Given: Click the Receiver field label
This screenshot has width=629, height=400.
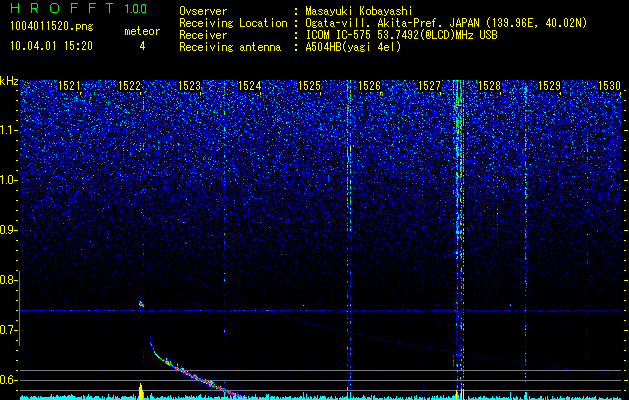Looking at the screenshot, I should [203, 35].
